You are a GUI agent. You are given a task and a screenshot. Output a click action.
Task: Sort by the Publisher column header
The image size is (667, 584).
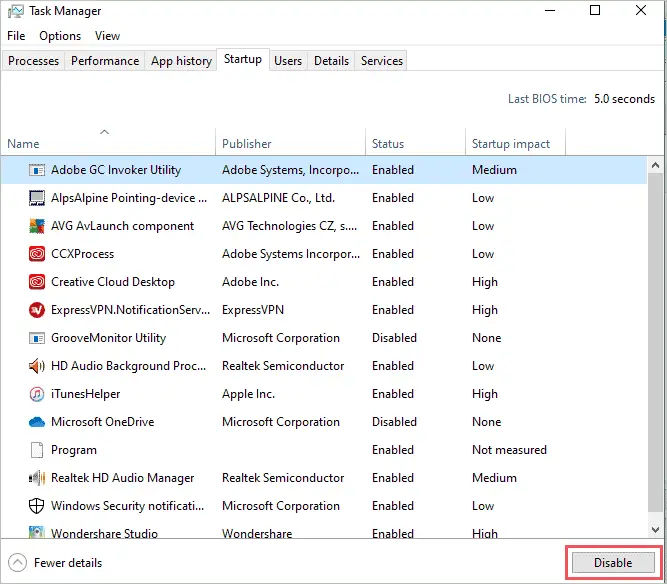pyautogui.click(x=290, y=141)
